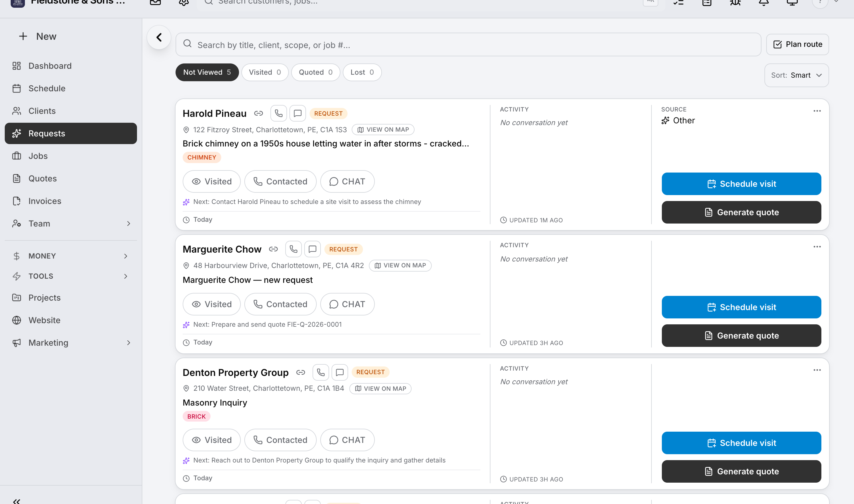Create new item with plus New button
The width and height of the screenshot is (854, 504).
(x=38, y=36)
